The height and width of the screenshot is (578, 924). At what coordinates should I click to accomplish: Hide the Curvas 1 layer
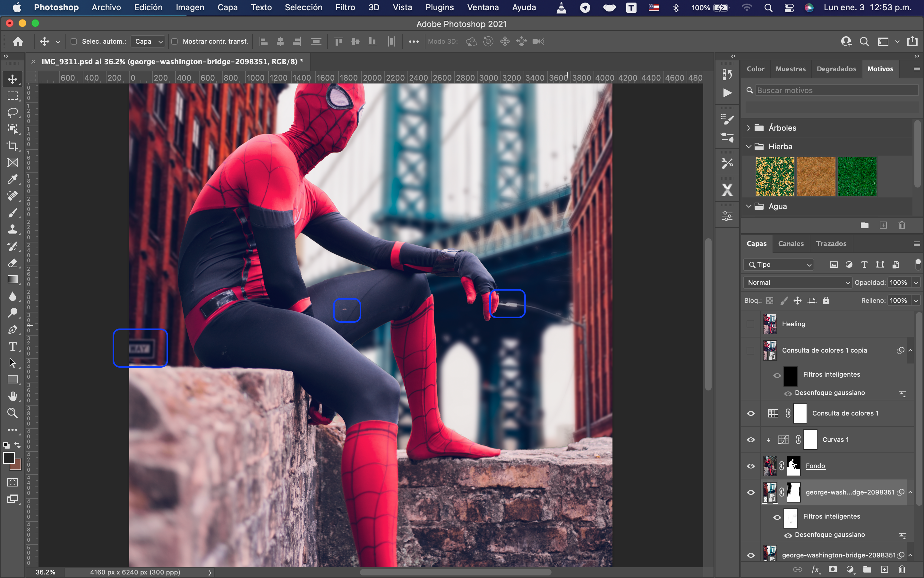(x=751, y=440)
